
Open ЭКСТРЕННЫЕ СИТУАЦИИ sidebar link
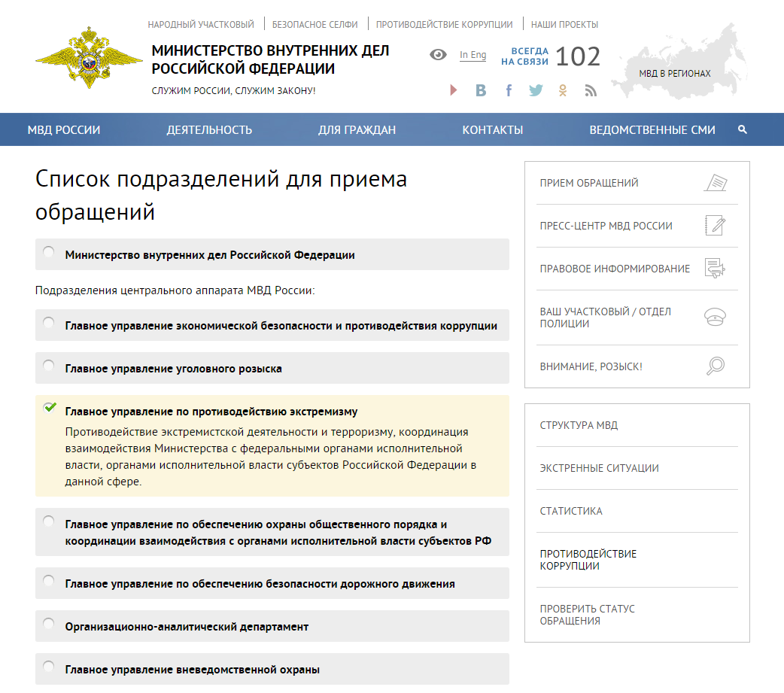click(x=599, y=469)
